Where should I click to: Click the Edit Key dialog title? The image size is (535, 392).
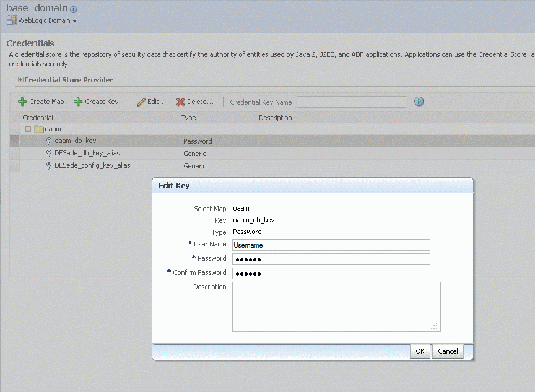(174, 185)
